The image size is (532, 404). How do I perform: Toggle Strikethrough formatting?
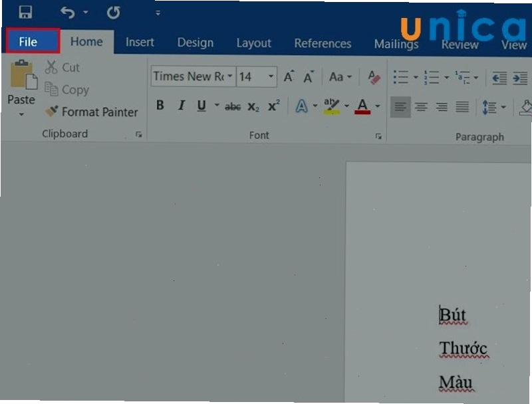(233, 107)
